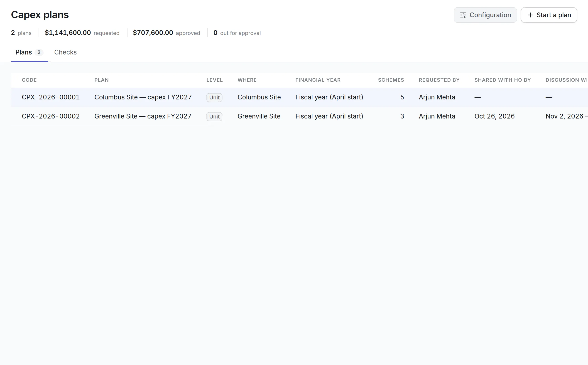Open the Configuration button

click(x=485, y=15)
